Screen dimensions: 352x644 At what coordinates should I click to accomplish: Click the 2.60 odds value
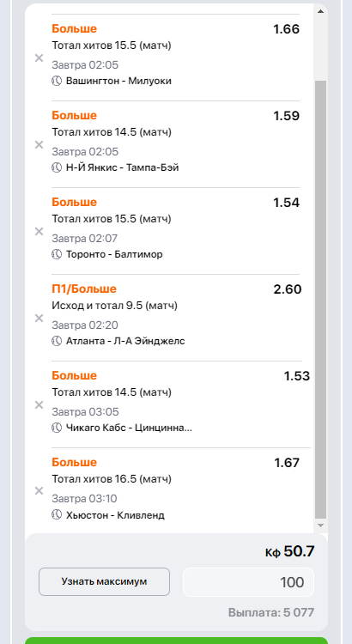pyautogui.click(x=288, y=289)
